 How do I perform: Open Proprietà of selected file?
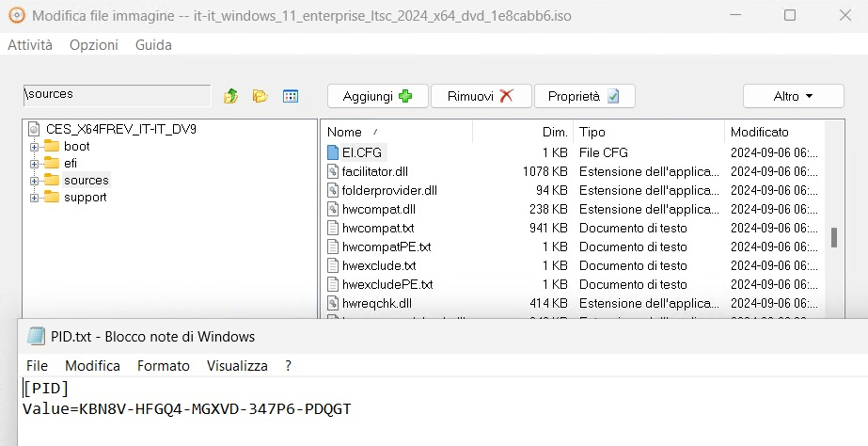pyautogui.click(x=584, y=96)
